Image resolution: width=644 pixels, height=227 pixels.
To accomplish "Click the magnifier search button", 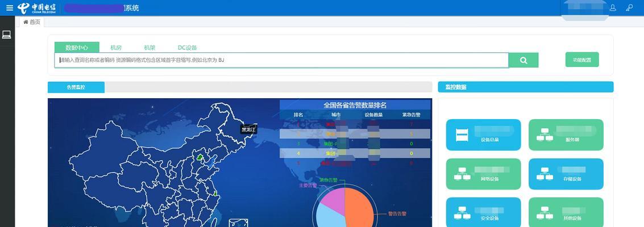I will [523, 60].
